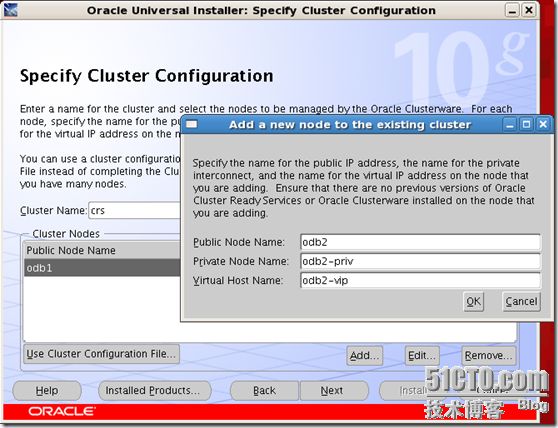Remove the selected cluster node
558x428 pixels.
click(x=488, y=355)
